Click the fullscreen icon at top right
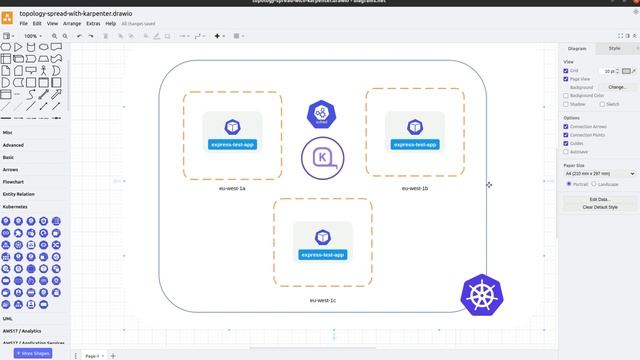 pyautogui.click(x=620, y=36)
